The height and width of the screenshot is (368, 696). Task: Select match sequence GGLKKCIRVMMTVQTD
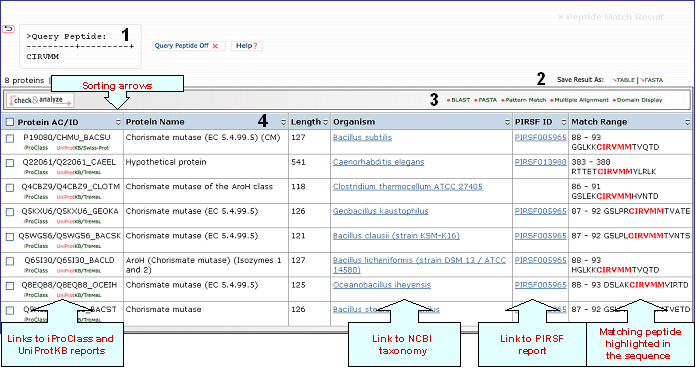pyautogui.click(x=615, y=147)
